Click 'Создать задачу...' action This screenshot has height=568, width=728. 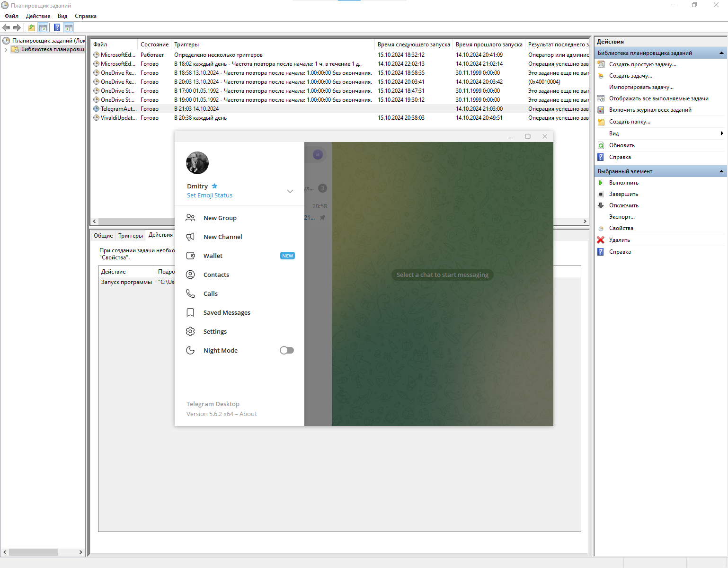pyautogui.click(x=630, y=76)
